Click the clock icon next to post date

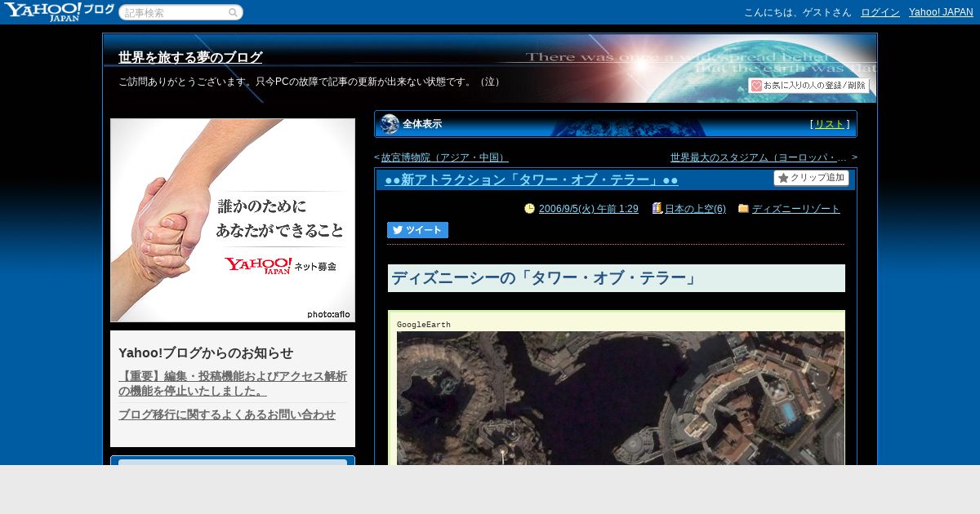click(529, 209)
